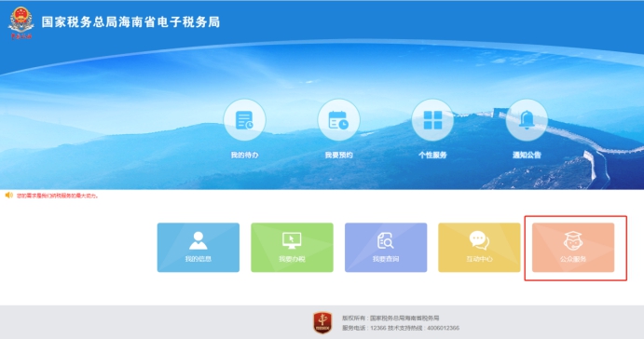This screenshot has width=644, height=339.
Task: Click the 我要预约 text label
Action: click(338, 155)
